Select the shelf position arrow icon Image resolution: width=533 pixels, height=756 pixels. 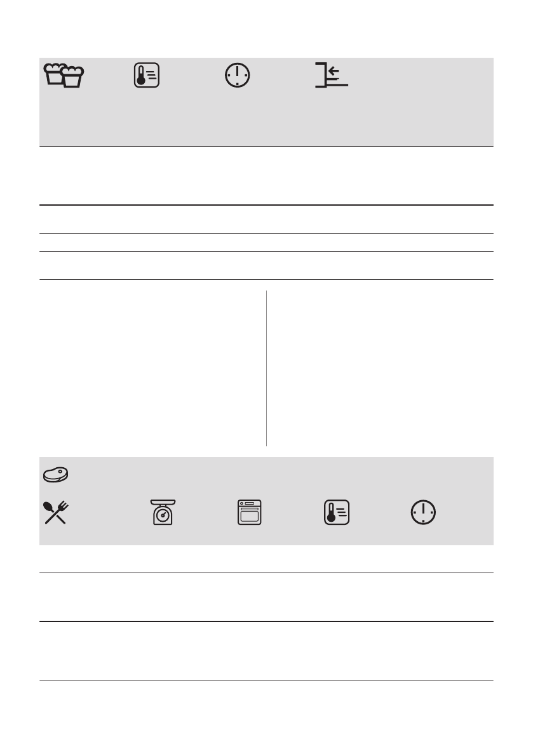332,75
